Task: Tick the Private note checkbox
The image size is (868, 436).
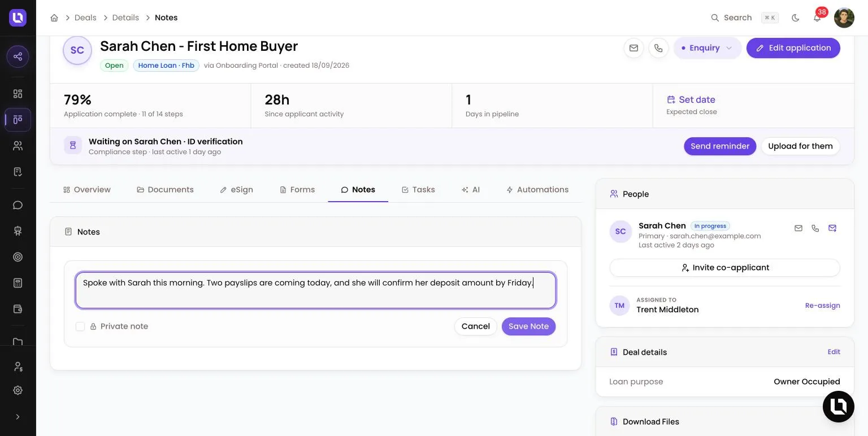Action: tap(80, 326)
